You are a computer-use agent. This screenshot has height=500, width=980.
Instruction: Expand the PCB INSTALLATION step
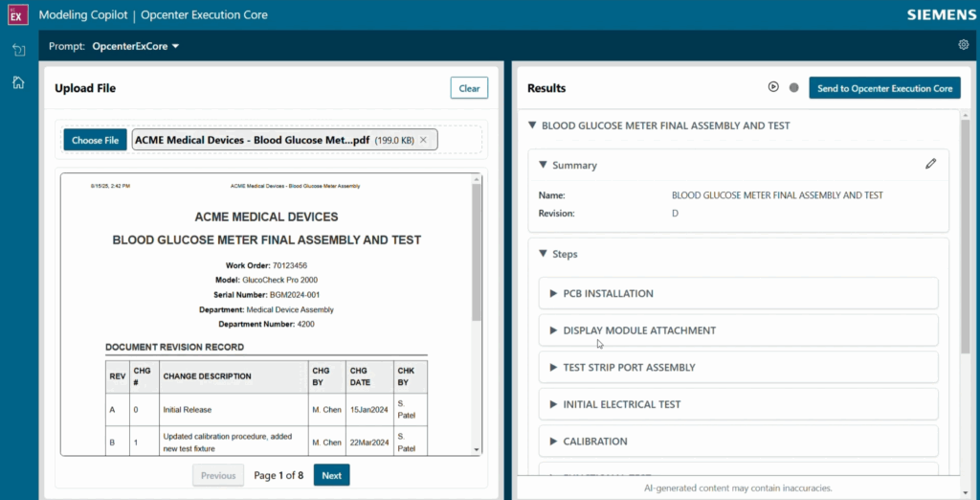tap(552, 293)
